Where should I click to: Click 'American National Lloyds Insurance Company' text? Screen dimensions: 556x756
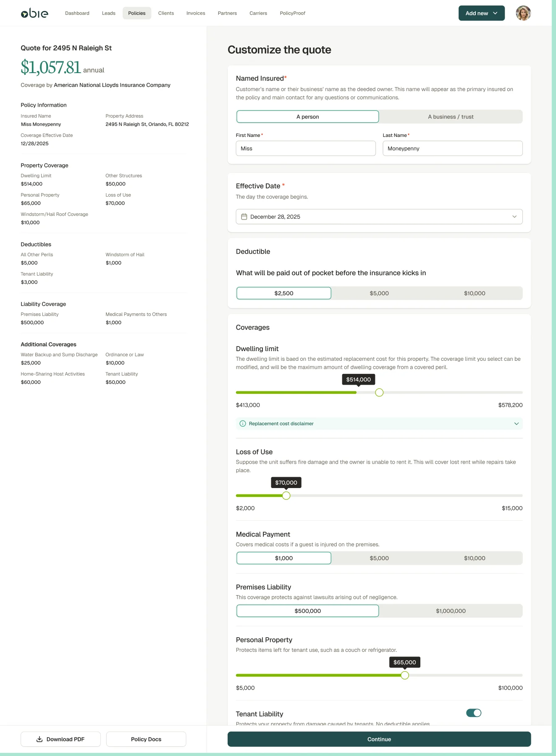112,85
